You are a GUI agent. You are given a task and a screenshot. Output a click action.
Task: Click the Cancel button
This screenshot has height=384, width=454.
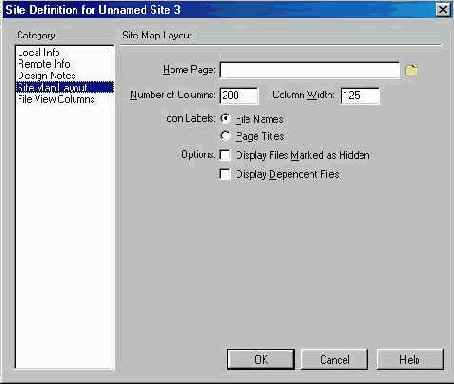click(x=335, y=359)
